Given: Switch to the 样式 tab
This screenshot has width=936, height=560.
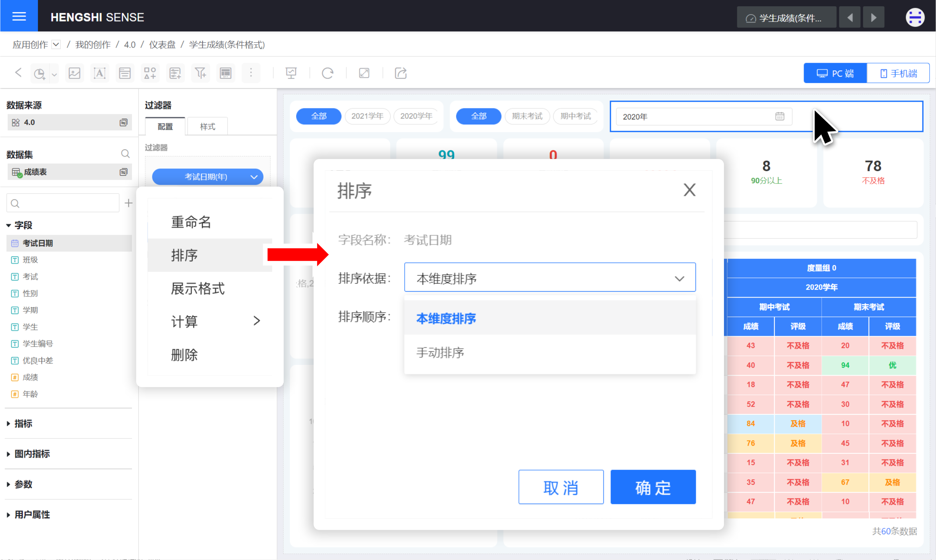Looking at the screenshot, I should pyautogui.click(x=207, y=126).
